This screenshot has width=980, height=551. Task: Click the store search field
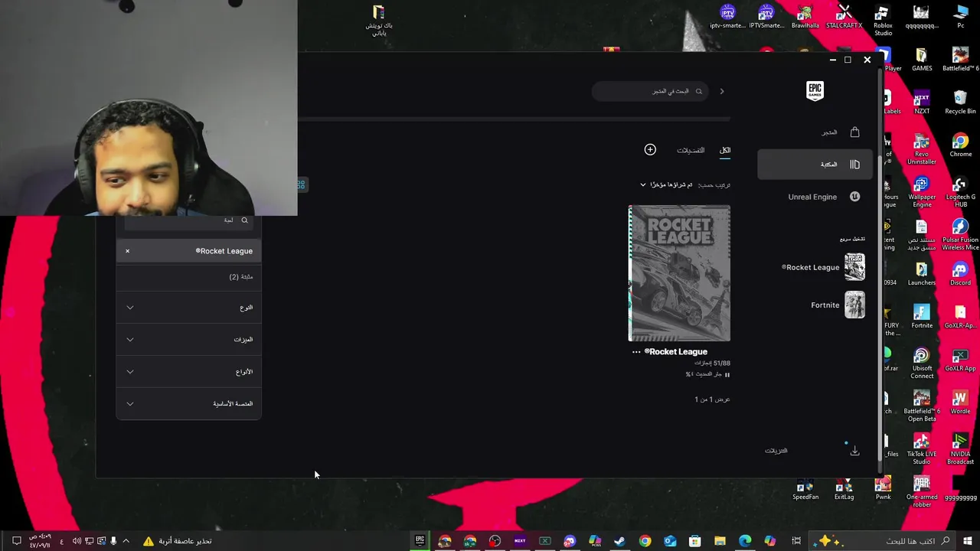click(651, 91)
